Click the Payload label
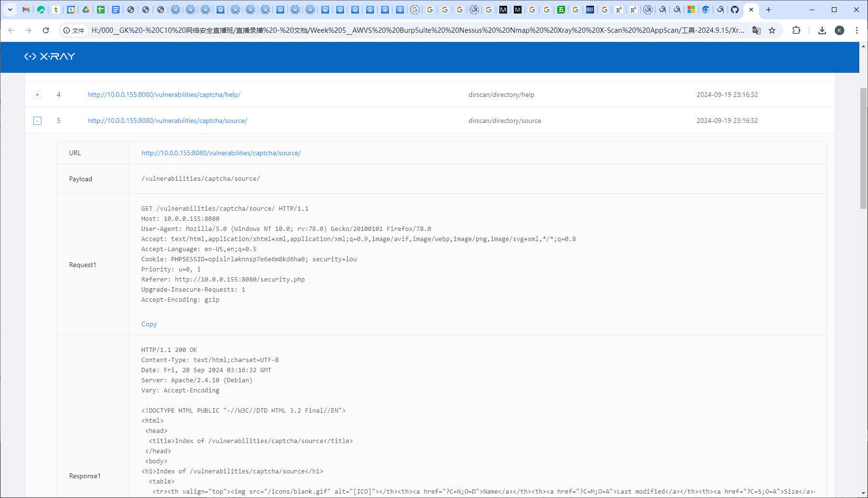Image resolution: width=868 pixels, height=498 pixels. click(81, 179)
